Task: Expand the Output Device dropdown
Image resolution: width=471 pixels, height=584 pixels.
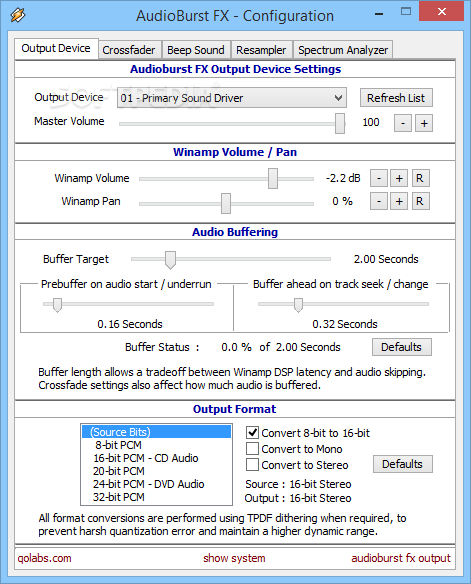Action: tap(232, 98)
